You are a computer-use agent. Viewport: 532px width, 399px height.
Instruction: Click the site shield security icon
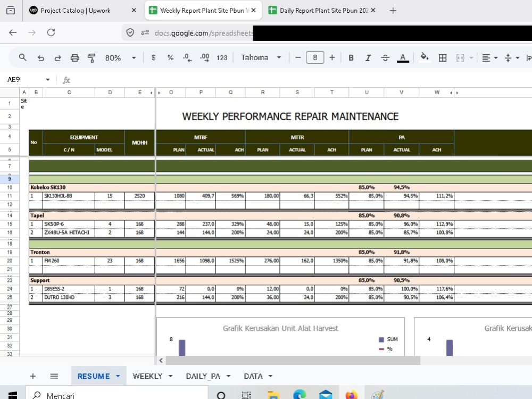[130, 32]
